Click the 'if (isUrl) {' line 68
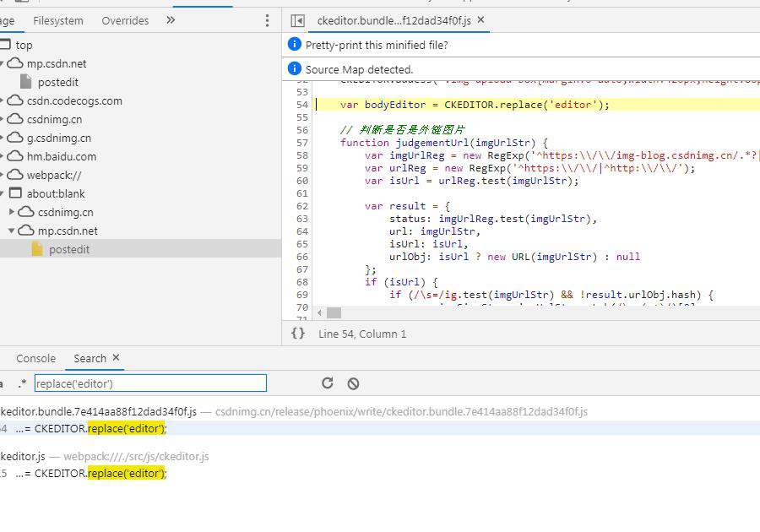Image resolution: width=760 pixels, height=532 pixels. pos(401,281)
